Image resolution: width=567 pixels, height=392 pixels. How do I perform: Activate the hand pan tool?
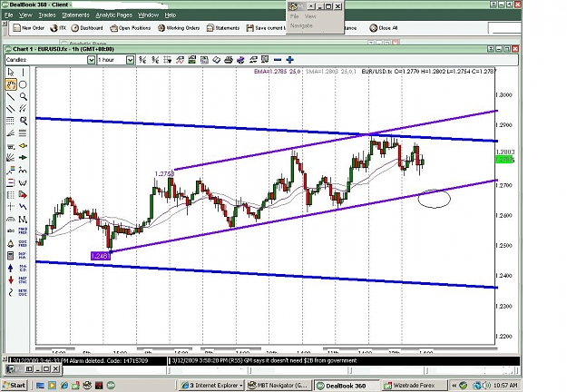[x=11, y=84]
